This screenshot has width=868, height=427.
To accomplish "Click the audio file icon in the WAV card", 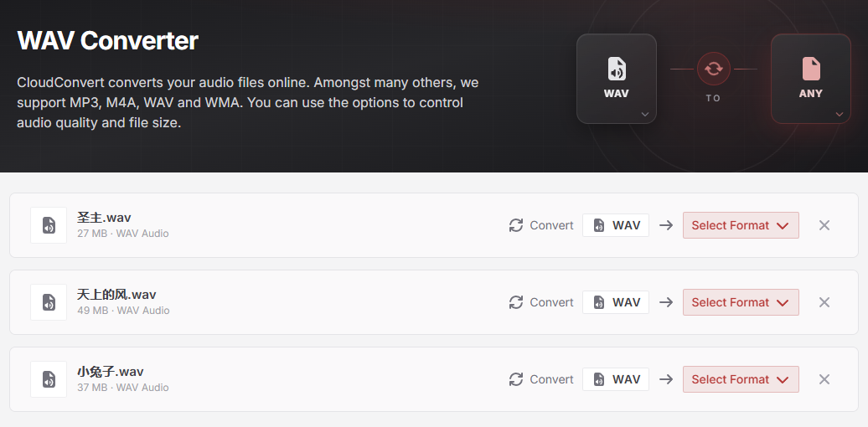I will [616, 69].
